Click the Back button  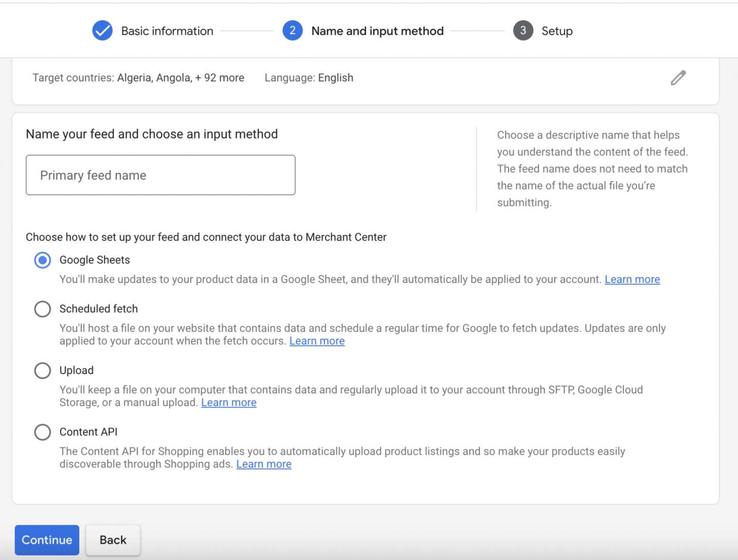(x=113, y=540)
